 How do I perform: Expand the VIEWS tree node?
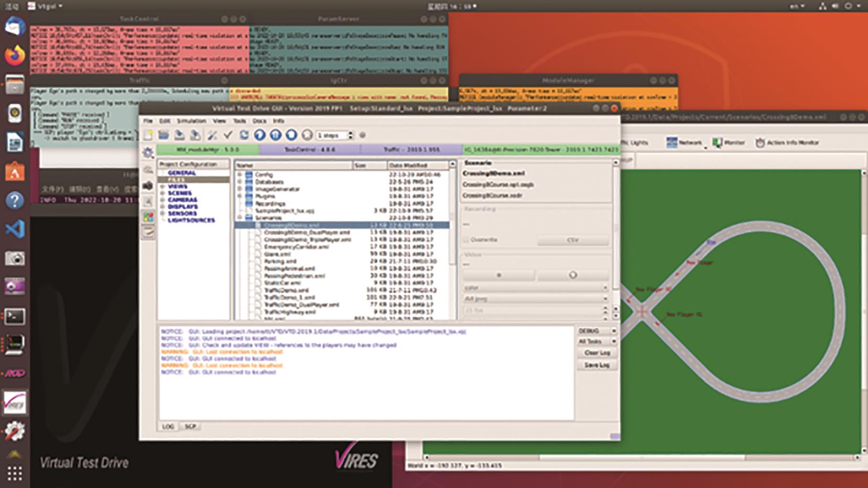tap(163, 186)
